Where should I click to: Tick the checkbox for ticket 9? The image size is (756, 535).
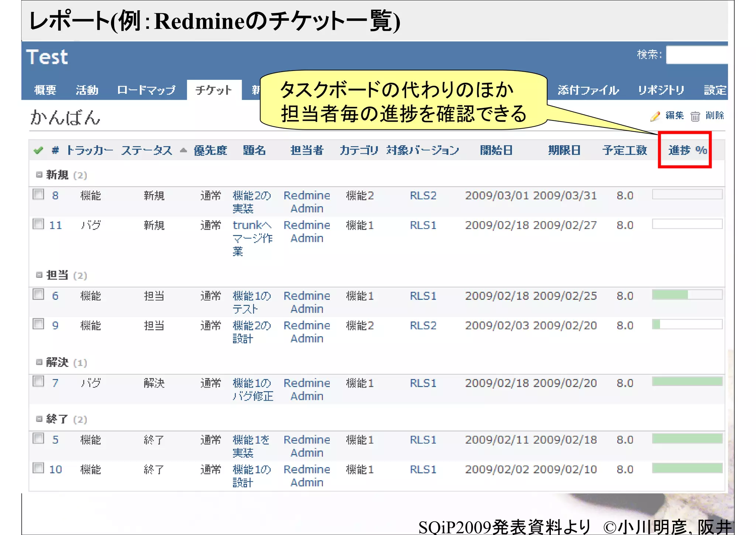tap(38, 324)
